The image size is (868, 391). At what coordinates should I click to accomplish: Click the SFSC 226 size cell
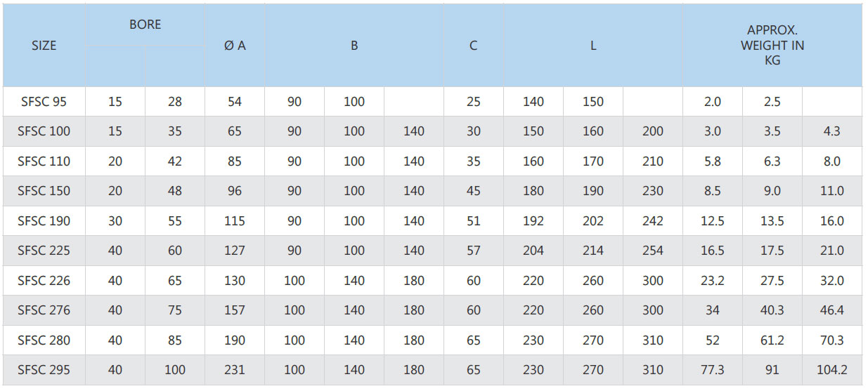pos(44,281)
